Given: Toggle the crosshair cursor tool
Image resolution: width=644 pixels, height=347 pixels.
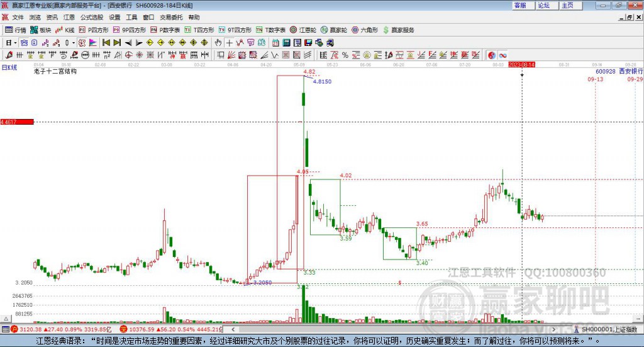Looking at the screenshot, I should click(229, 43).
